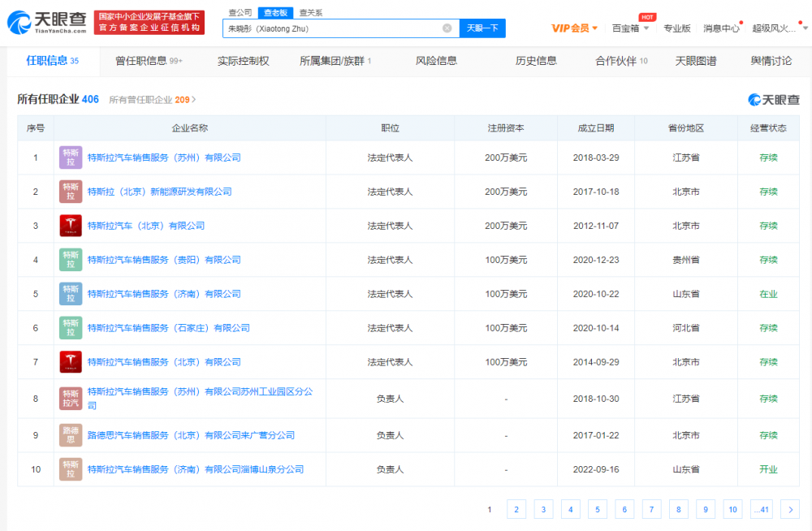The height and width of the screenshot is (531, 812).
Task: Click the TianYanCha logo at top left
Action: click(x=46, y=22)
